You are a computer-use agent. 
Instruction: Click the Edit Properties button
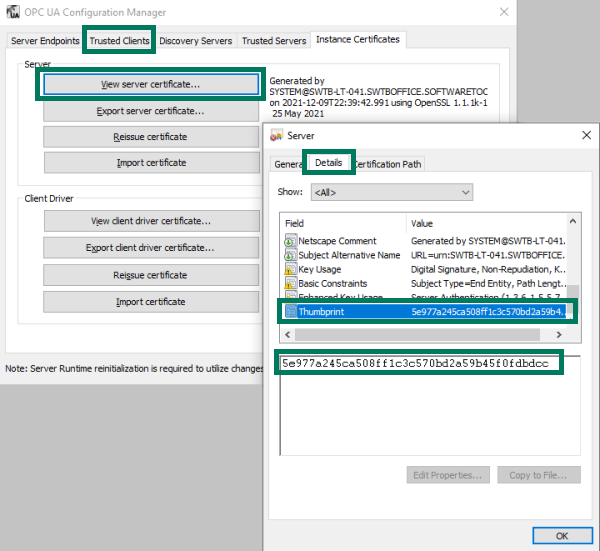(448, 475)
